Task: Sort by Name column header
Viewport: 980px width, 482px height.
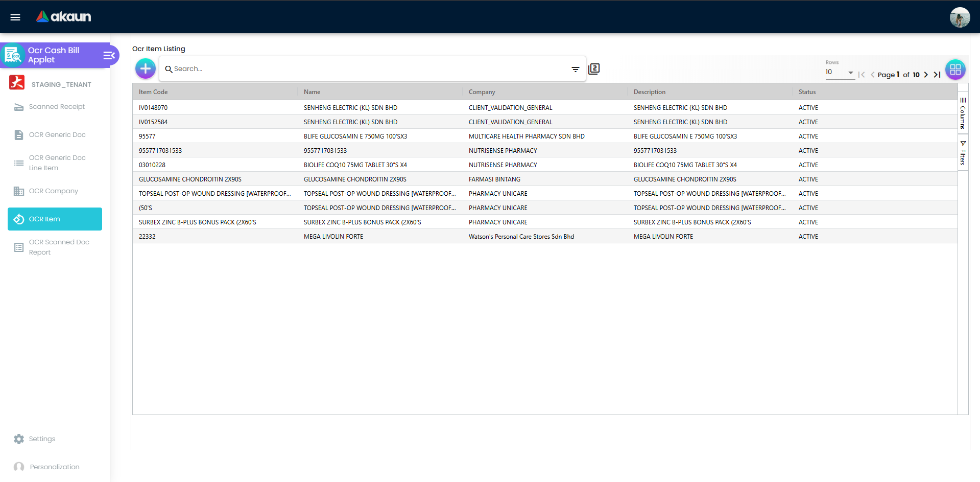Action: (x=380, y=92)
